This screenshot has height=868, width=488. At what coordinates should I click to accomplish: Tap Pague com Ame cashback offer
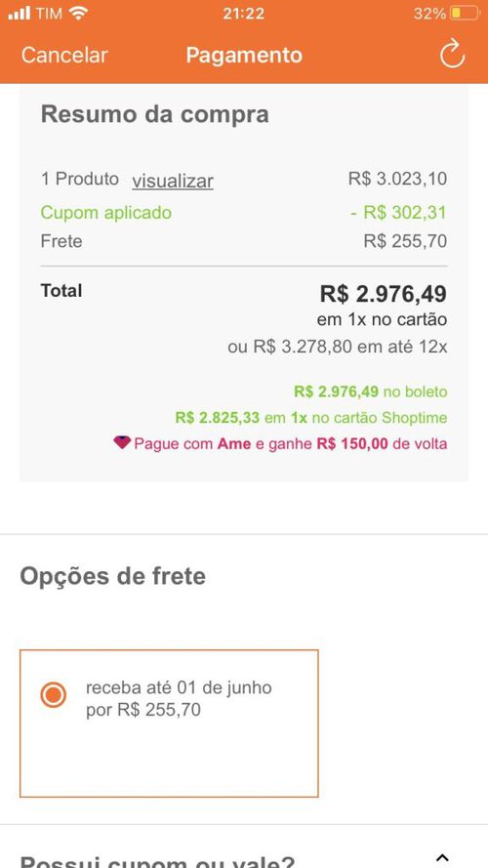pyautogui.click(x=280, y=443)
